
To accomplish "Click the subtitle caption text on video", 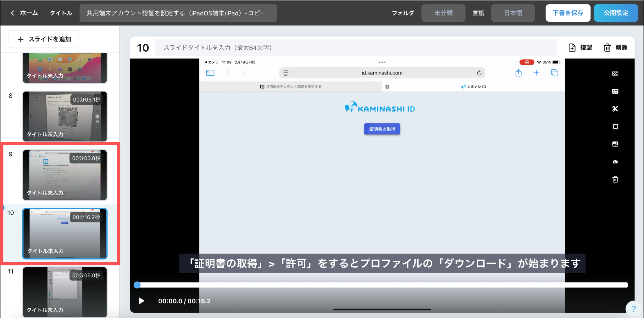I will [382, 263].
